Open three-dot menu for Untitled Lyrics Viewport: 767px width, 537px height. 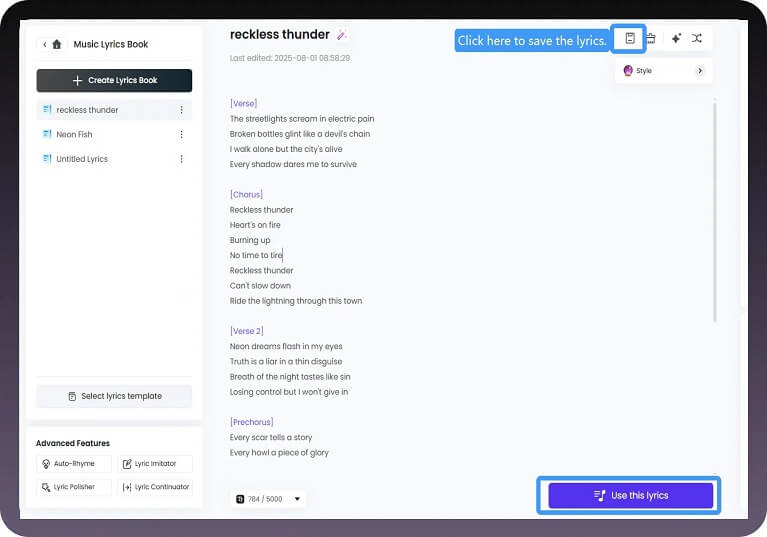tap(181, 159)
